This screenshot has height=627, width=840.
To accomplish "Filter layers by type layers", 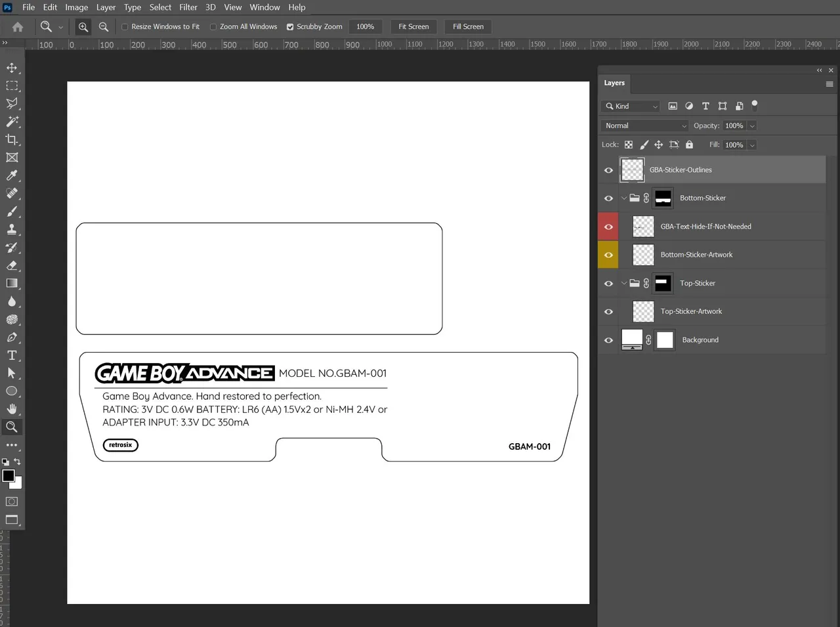I will 705,106.
